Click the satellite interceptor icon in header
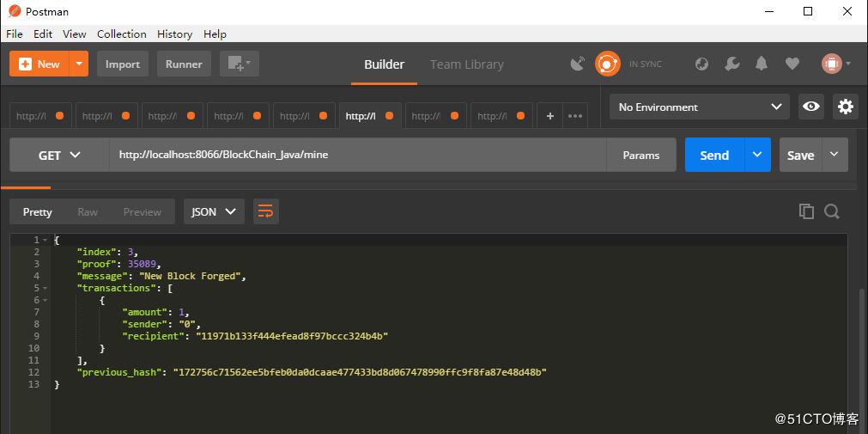 tap(578, 64)
